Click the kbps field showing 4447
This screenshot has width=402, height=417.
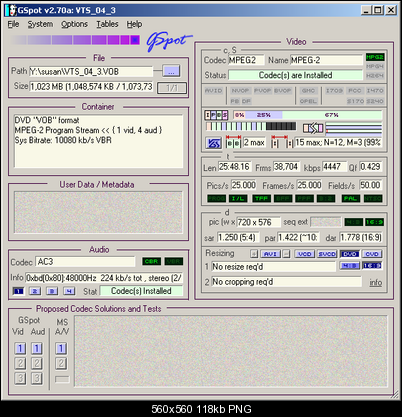[x=334, y=167]
